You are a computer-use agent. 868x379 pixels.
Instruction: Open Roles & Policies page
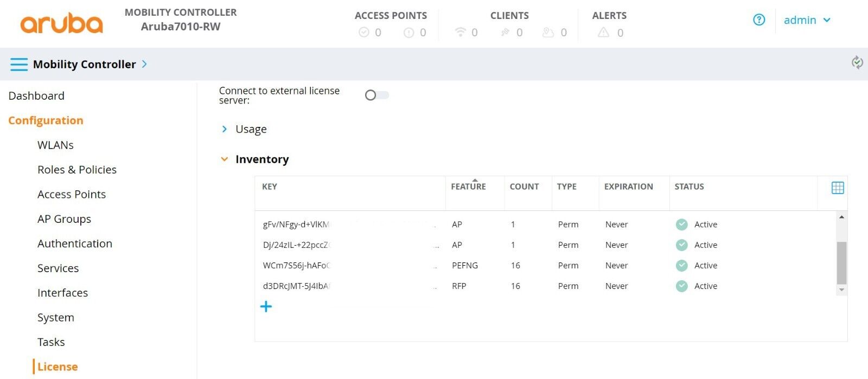[x=77, y=170]
